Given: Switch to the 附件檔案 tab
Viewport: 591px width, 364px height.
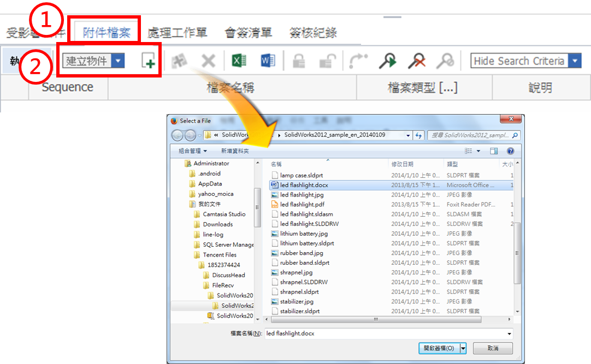Looking at the screenshot, I should click(107, 33).
